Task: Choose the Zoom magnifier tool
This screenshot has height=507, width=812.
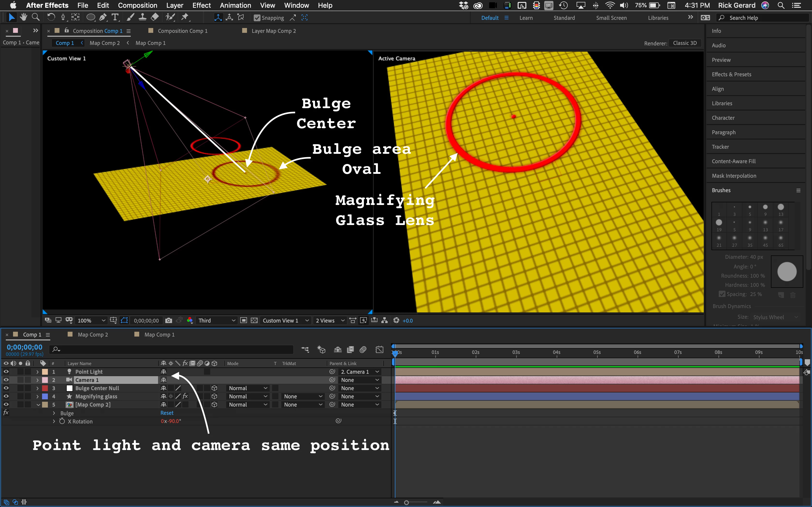Action: [36, 17]
